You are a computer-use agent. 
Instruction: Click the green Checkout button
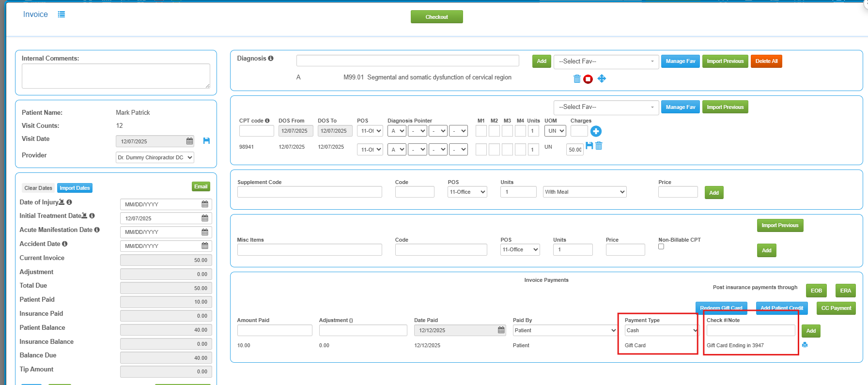pos(436,17)
